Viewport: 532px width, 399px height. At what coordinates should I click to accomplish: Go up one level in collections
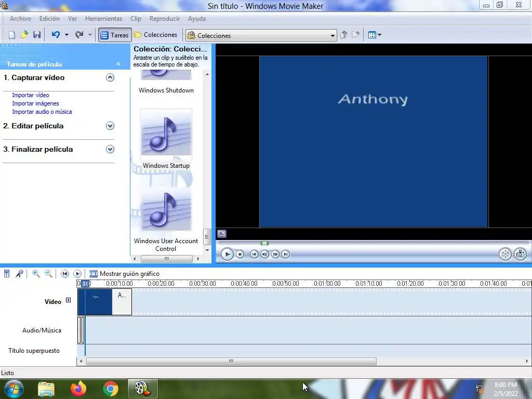[343, 35]
